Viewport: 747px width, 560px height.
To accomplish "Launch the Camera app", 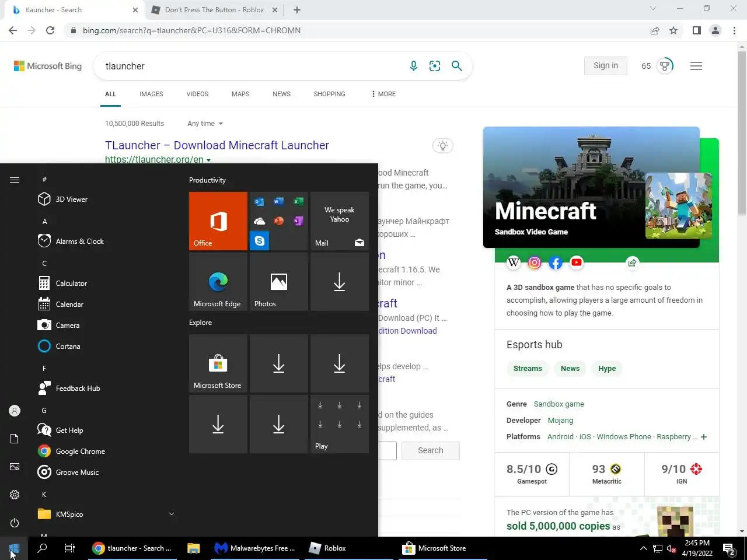I will tap(105, 325).
